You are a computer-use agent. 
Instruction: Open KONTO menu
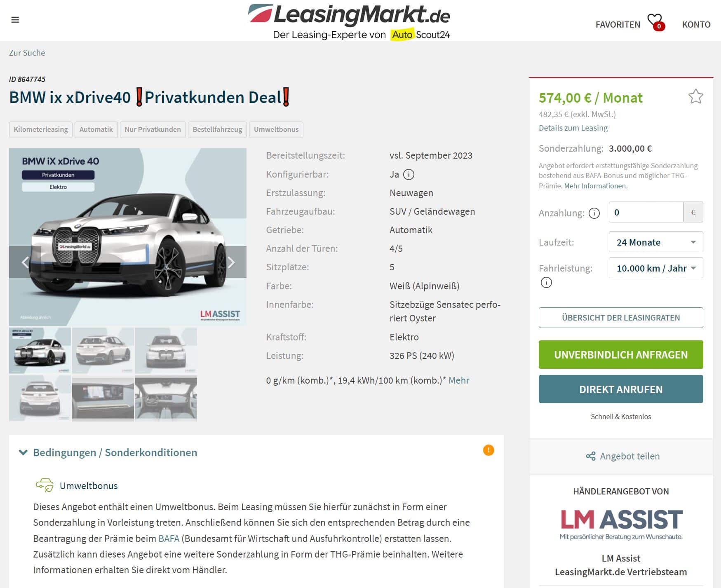click(x=696, y=24)
